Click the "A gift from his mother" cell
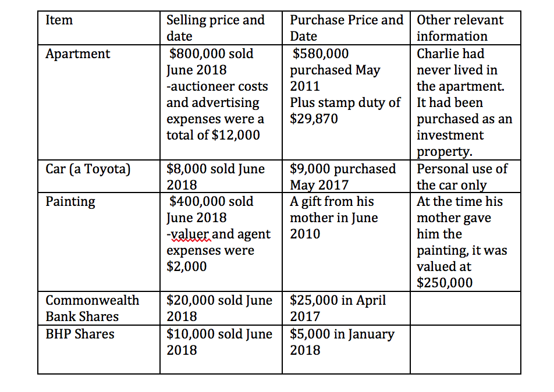This screenshot has width=554, height=392. 334,218
